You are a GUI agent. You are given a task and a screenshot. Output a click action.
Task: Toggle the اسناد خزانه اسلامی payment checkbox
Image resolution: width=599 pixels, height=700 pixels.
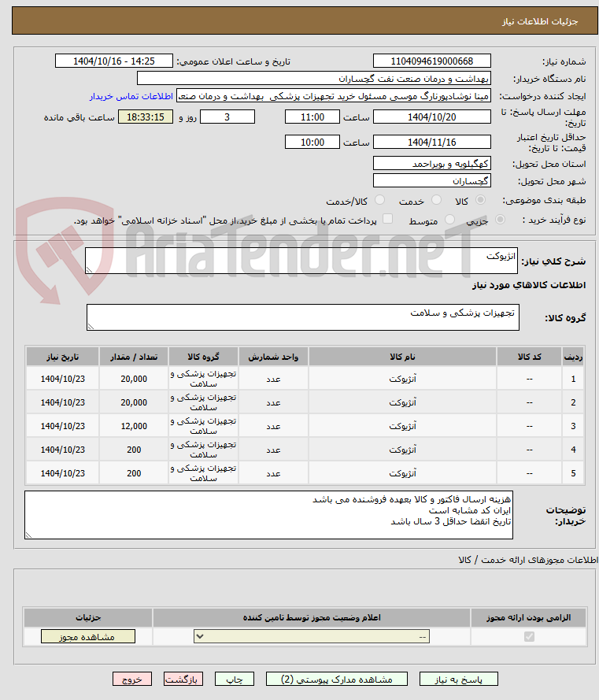tap(388, 219)
